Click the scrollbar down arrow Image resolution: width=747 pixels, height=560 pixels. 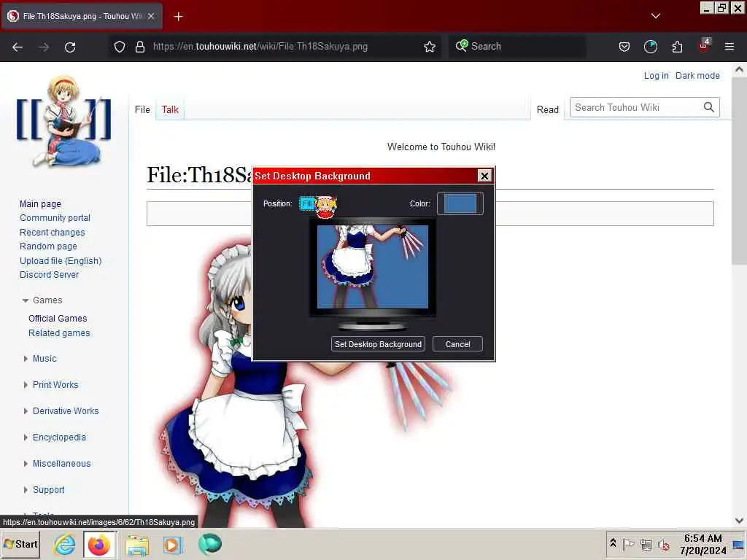point(739,521)
